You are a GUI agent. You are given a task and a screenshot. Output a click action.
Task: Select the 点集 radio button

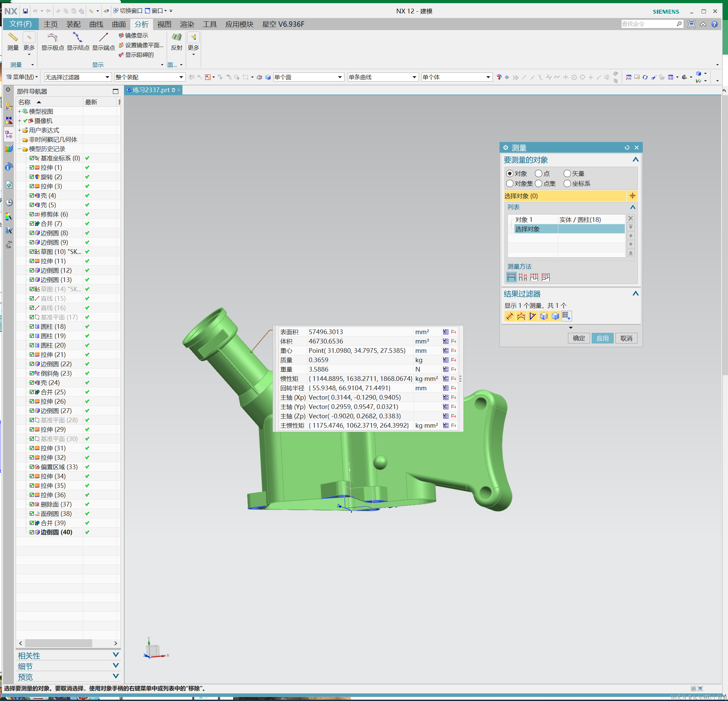(538, 183)
